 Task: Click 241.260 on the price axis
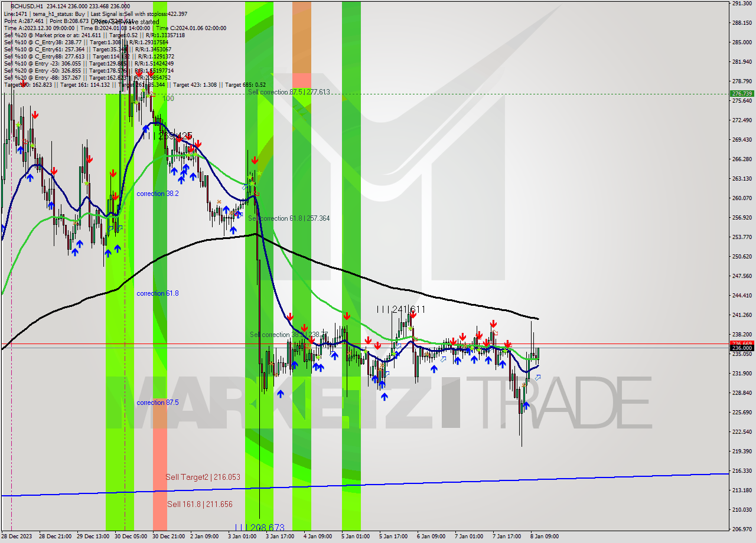741,315
